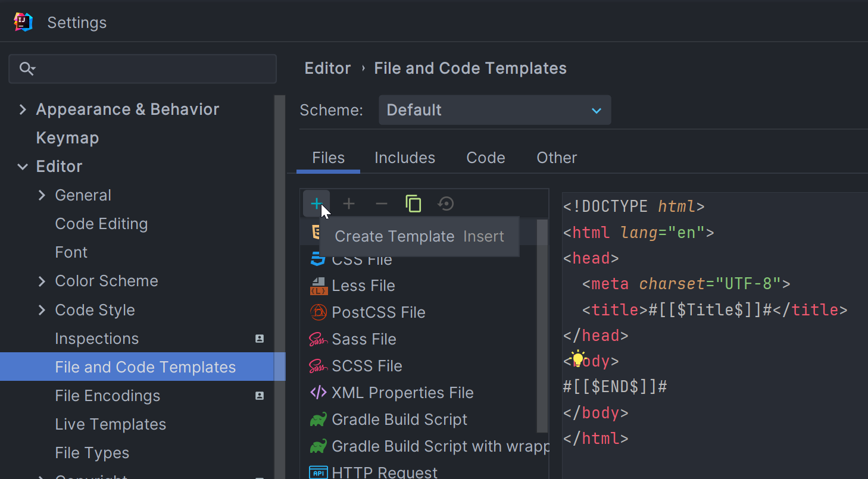Select the PostCSS File template

pos(378,312)
